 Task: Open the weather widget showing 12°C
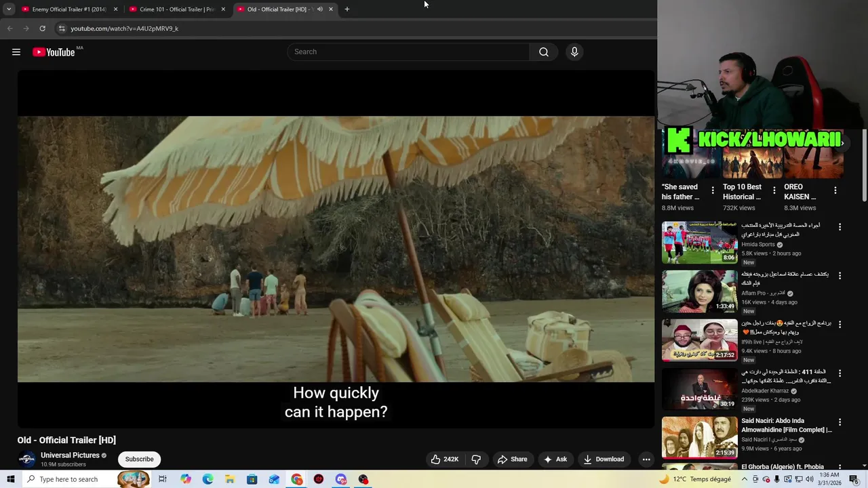[x=694, y=479]
